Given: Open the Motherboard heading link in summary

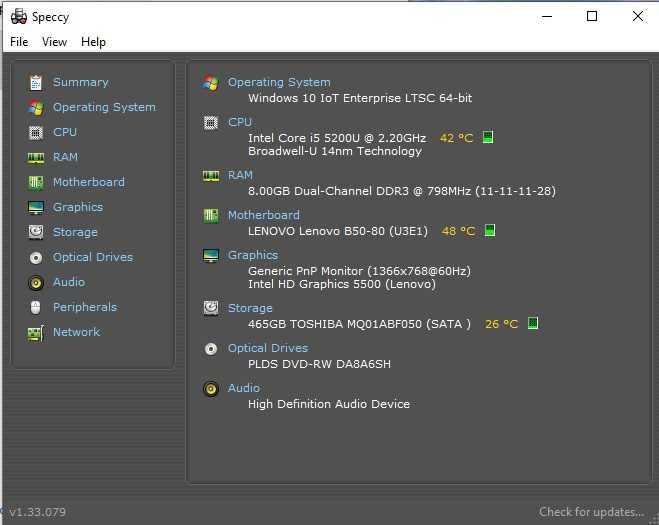Looking at the screenshot, I should point(264,215).
